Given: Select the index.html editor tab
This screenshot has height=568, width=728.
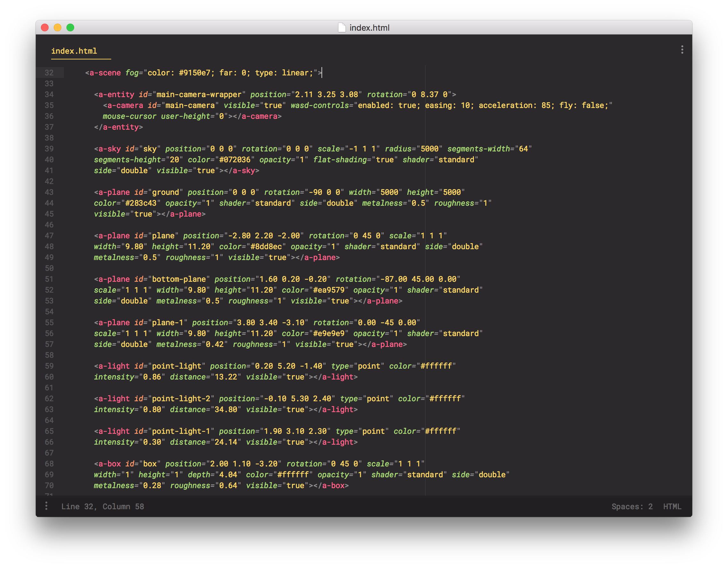Looking at the screenshot, I should pos(74,51).
